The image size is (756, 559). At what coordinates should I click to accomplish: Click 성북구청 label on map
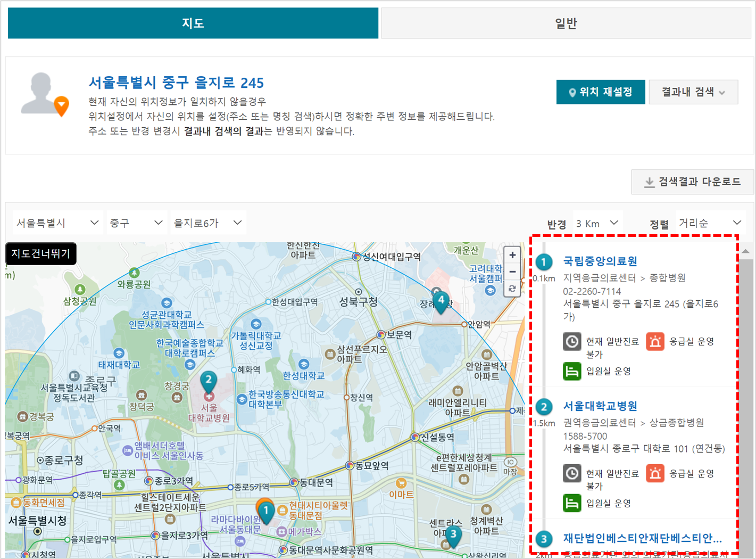coord(359,302)
